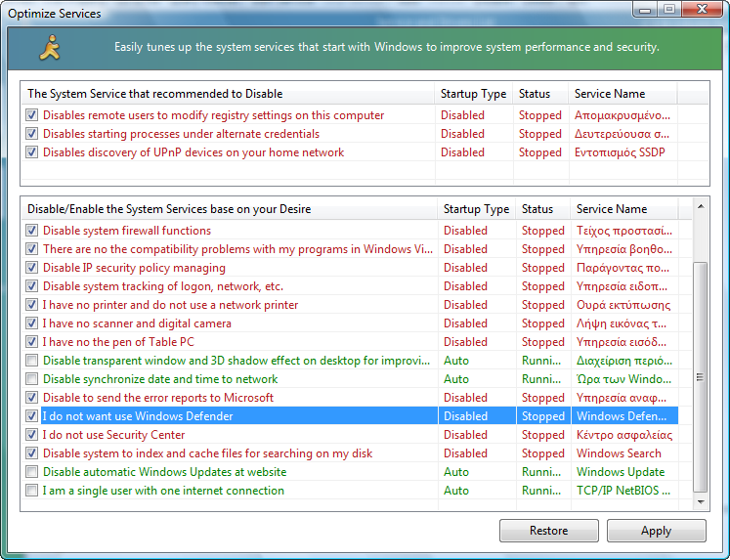Screen dimensions: 730x560
Task: Check Disable automatic Windows Updates at website
Action: coord(32,472)
